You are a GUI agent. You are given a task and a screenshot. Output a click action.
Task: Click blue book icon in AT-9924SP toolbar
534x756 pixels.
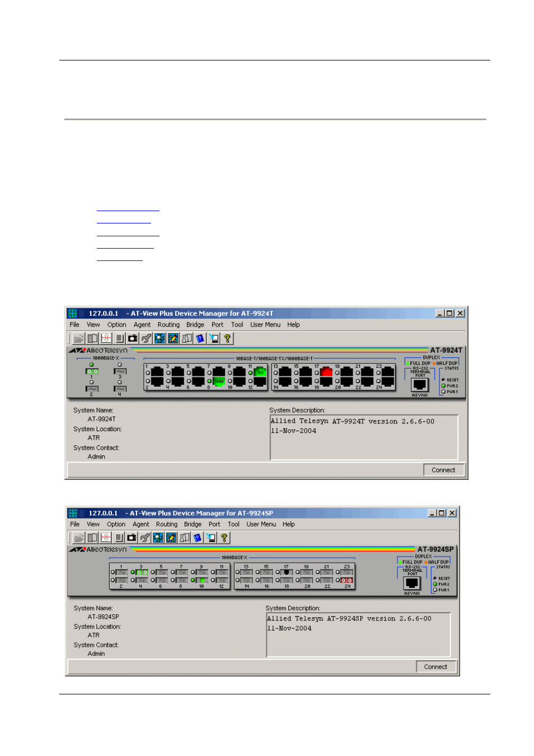click(198, 538)
